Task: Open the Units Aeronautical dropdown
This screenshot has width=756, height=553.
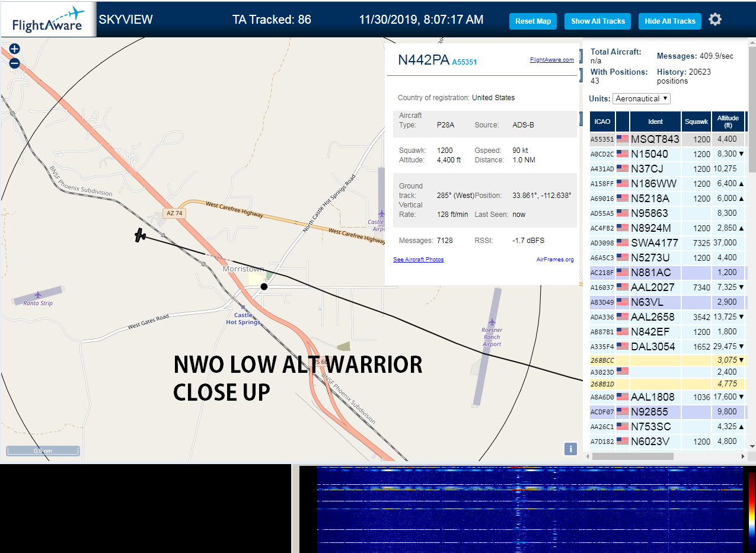Action: [x=642, y=98]
